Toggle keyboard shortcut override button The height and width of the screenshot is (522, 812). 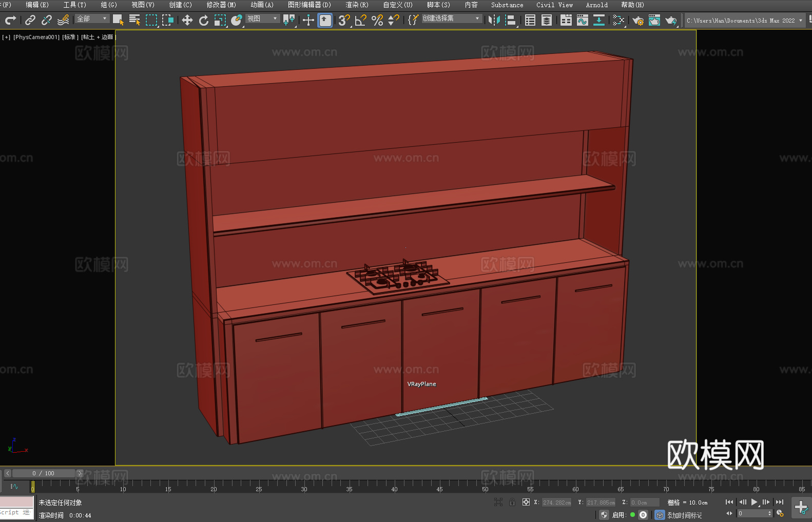(325, 20)
